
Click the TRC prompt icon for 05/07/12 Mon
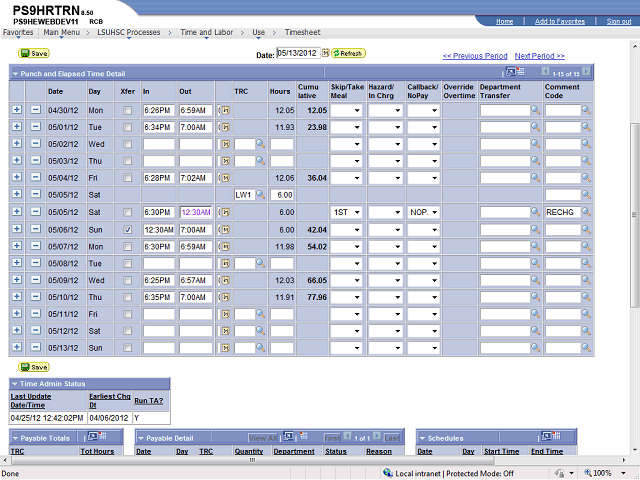224,246
